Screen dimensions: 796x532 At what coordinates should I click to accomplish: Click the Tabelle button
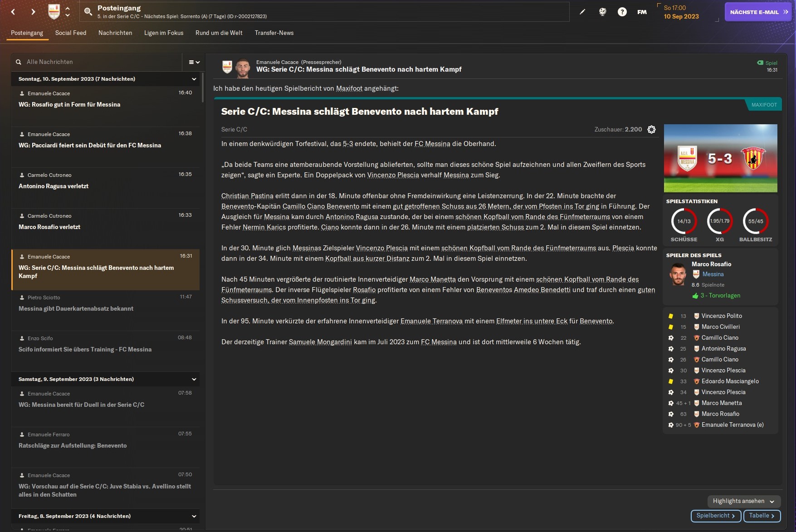coord(762,516)
